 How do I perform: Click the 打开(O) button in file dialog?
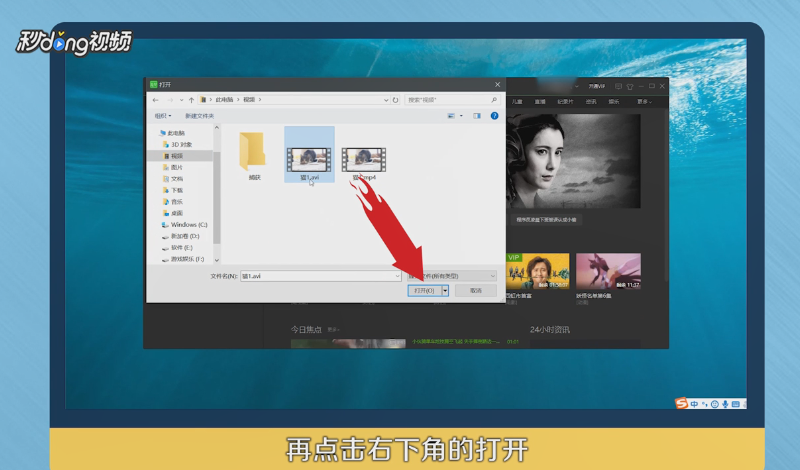424,290
